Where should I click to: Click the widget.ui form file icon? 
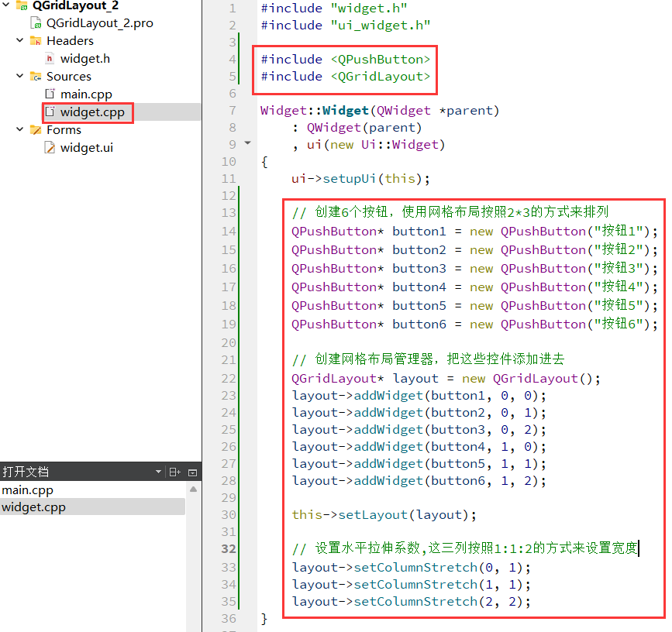50,147
